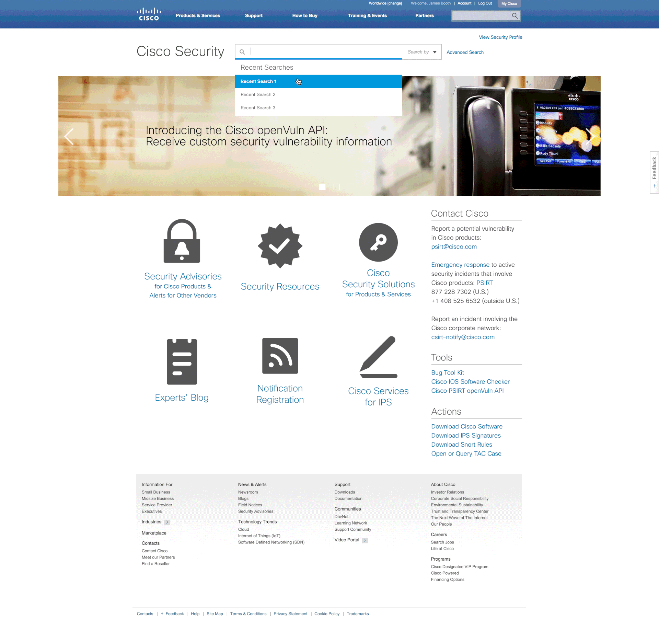This screenshot has height=644, width=659.
Task: Open Products & Services menu
Action: (x=198, y=15)
